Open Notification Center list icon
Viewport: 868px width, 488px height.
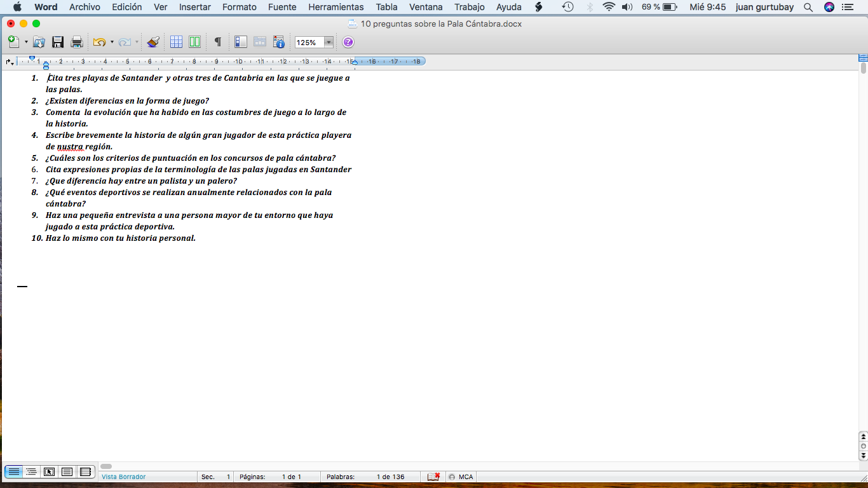tap(848, 7)
